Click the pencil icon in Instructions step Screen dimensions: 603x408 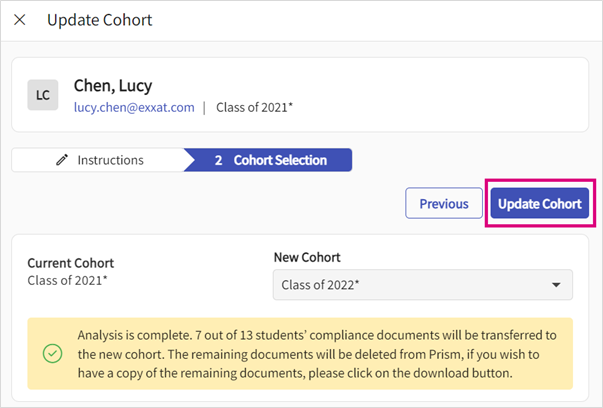63,160
